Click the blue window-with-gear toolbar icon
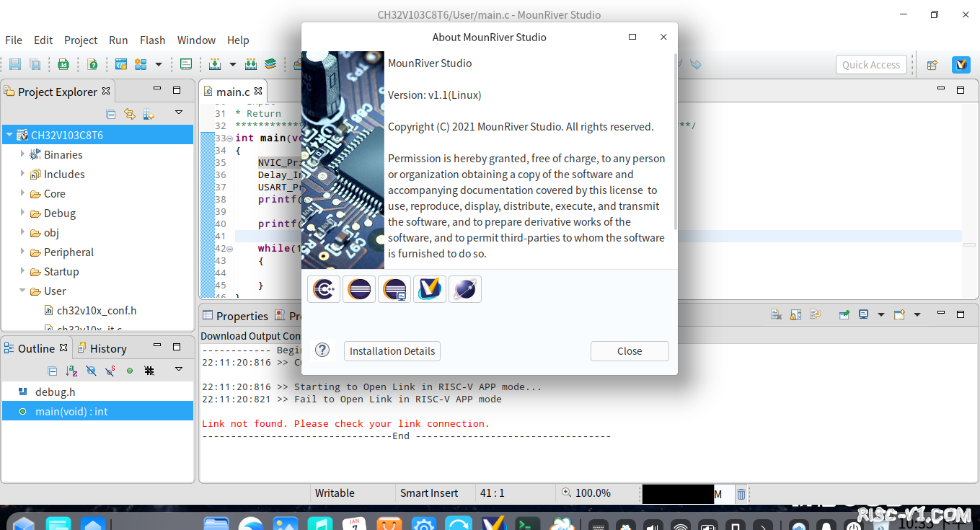 (x=121, y=64)
